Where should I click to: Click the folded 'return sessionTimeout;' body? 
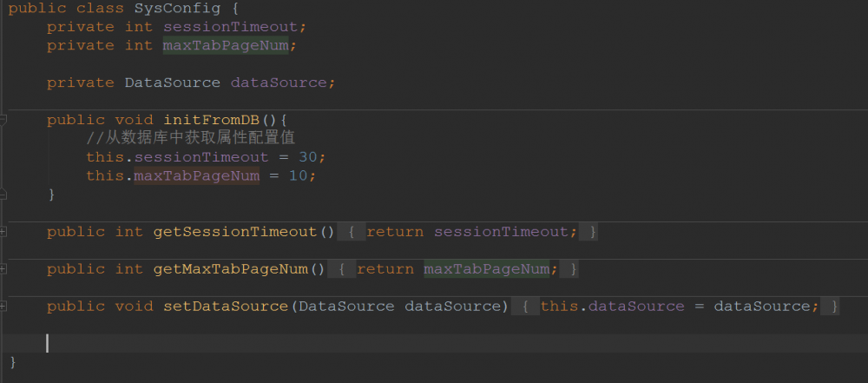[470, 232]
